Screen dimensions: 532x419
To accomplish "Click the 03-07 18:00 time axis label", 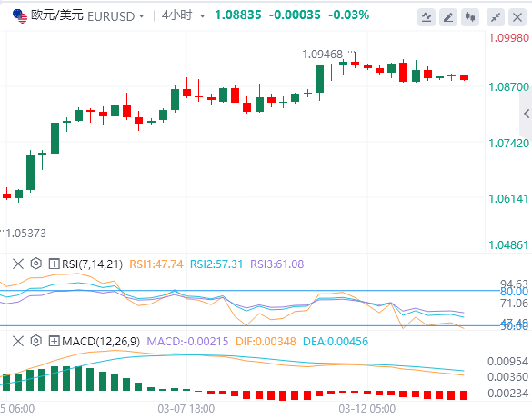I will (186, 408).
